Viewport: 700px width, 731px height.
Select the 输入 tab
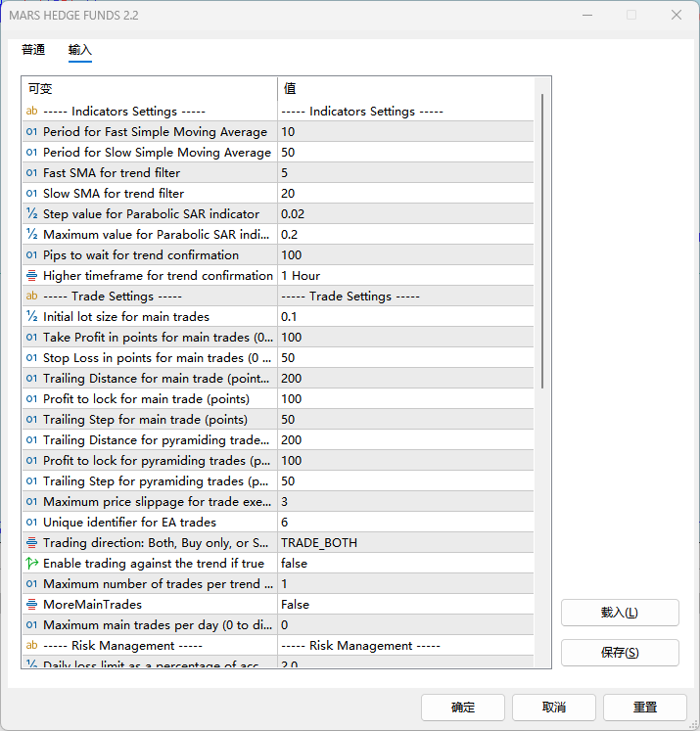(x=80, y=50)
